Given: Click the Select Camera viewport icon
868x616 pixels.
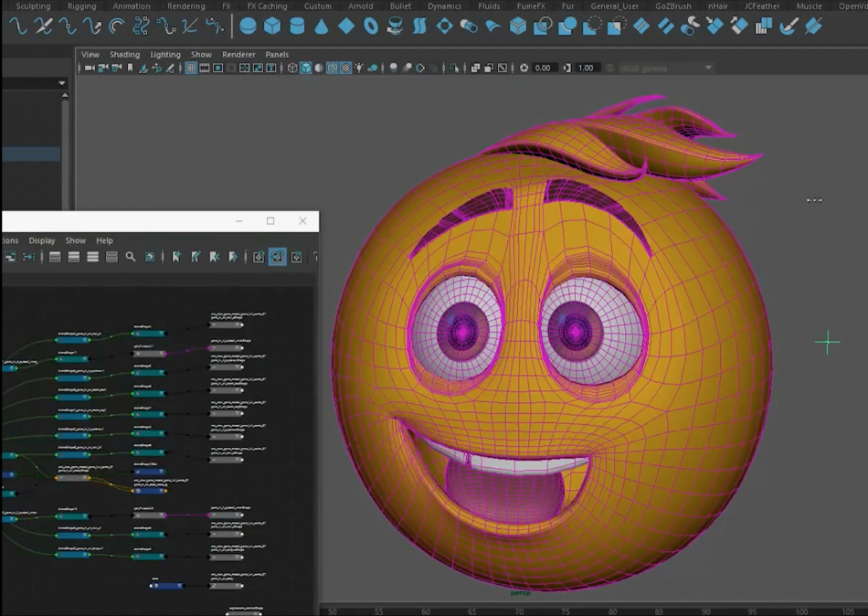Looking at the screenshot, I should click(x=90, y=69).
